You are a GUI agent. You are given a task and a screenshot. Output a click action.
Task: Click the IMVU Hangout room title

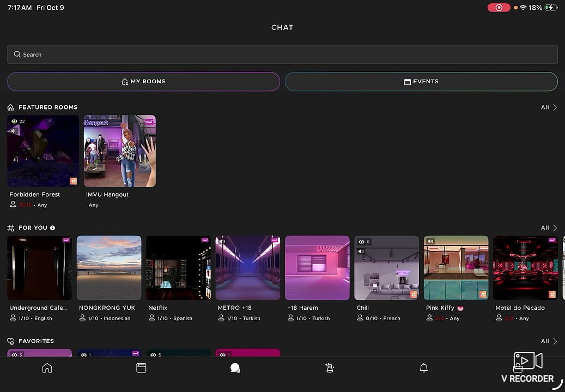coord(107,194)
